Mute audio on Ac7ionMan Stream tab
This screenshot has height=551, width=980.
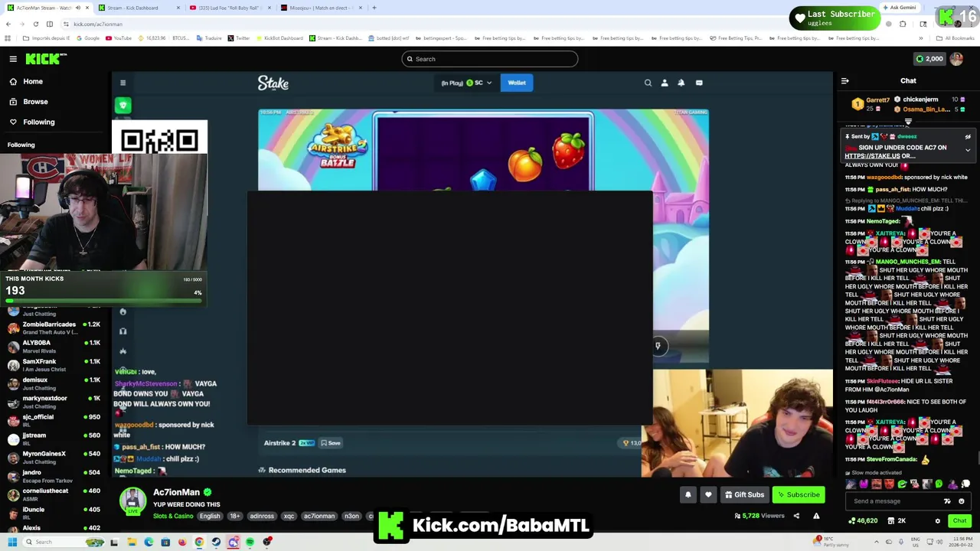tap(77, 8)
